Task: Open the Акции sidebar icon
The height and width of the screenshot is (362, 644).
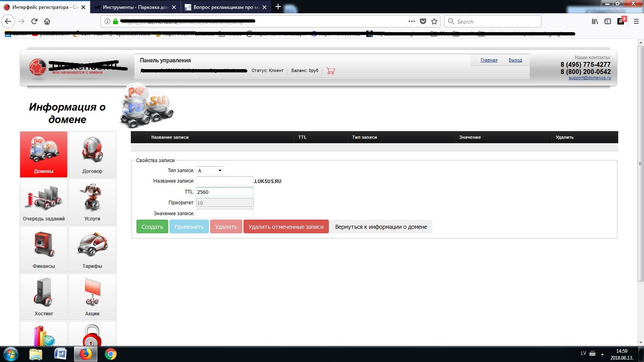Action: point(92,297)
